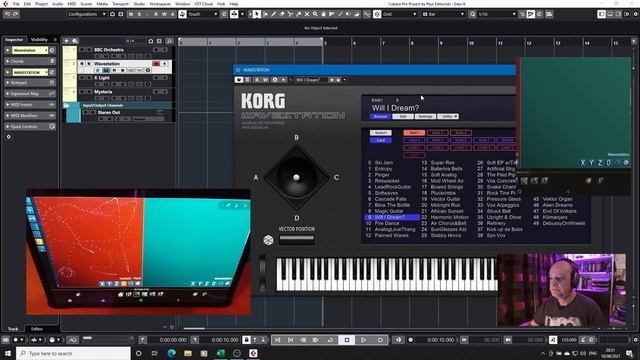Viewport: 640px width, 360px height.
Task: Click the Browser button in Wavestation
Action: click(380, 116)
